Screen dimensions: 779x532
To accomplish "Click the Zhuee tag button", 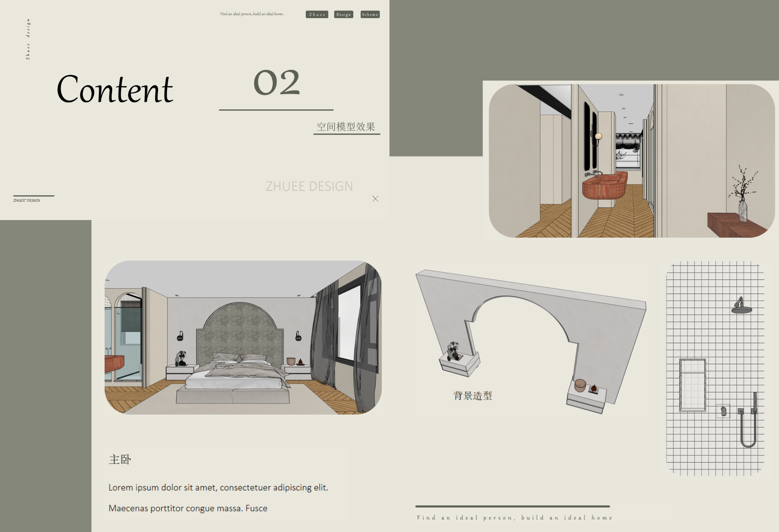I will pyautogui.click(x=317, y=14).
